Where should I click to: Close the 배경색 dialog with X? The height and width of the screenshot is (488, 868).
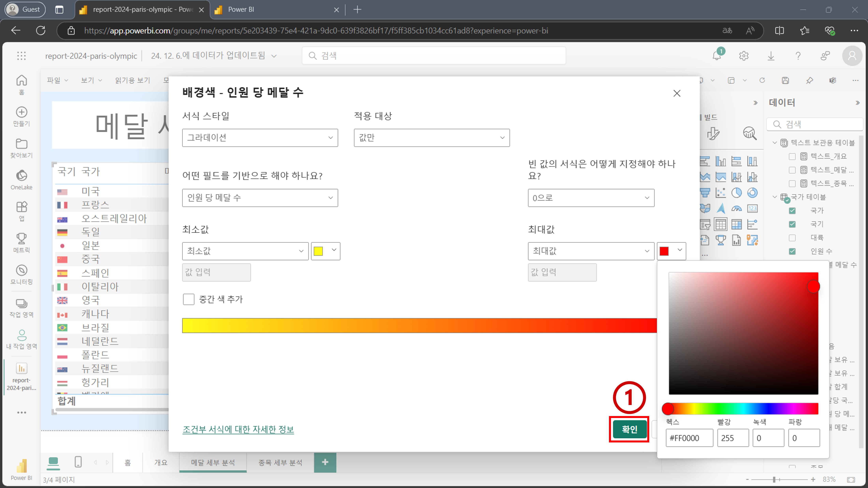[x=677, y=93]
